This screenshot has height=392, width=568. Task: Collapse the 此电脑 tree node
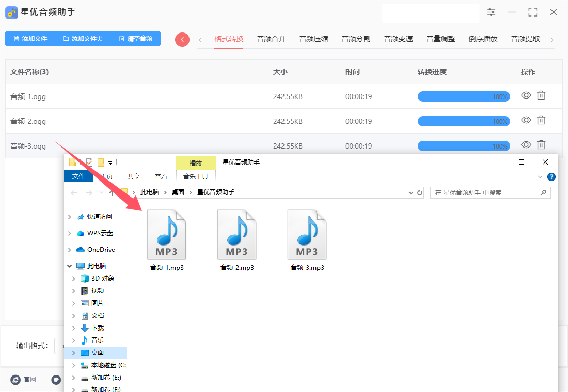click(70, 266)
